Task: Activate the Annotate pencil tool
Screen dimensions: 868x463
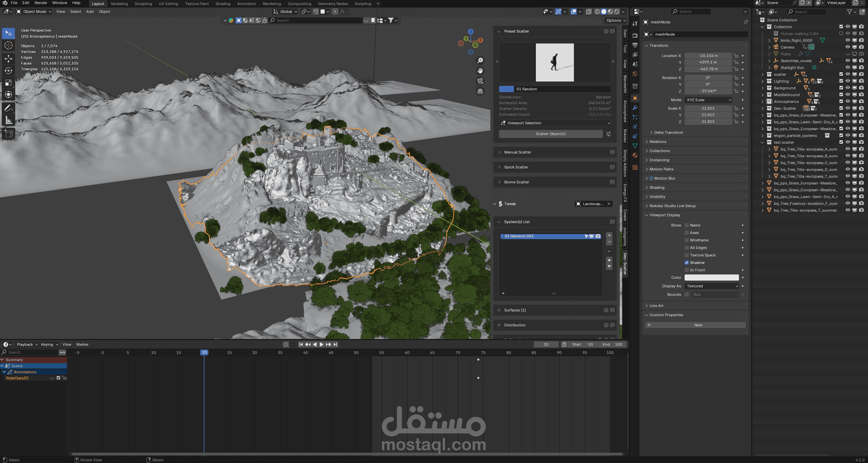Action: (x=8, y=108)
